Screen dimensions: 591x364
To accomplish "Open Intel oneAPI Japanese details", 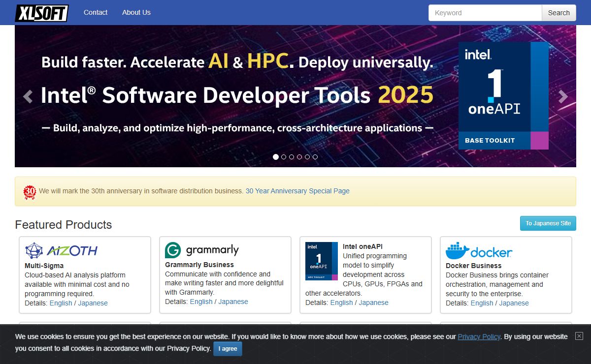I will pyautogui.click(x=373, y=303).
